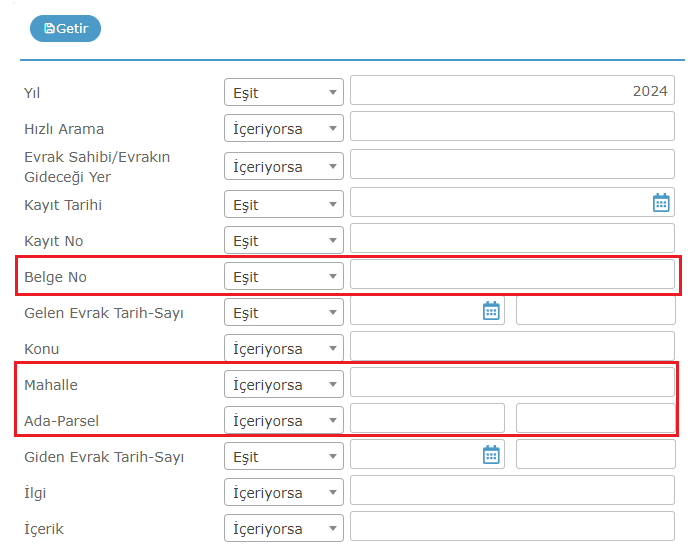Select the İlgi text input
Viewport: 700px width, 560px height.
(x=512, y=490)
